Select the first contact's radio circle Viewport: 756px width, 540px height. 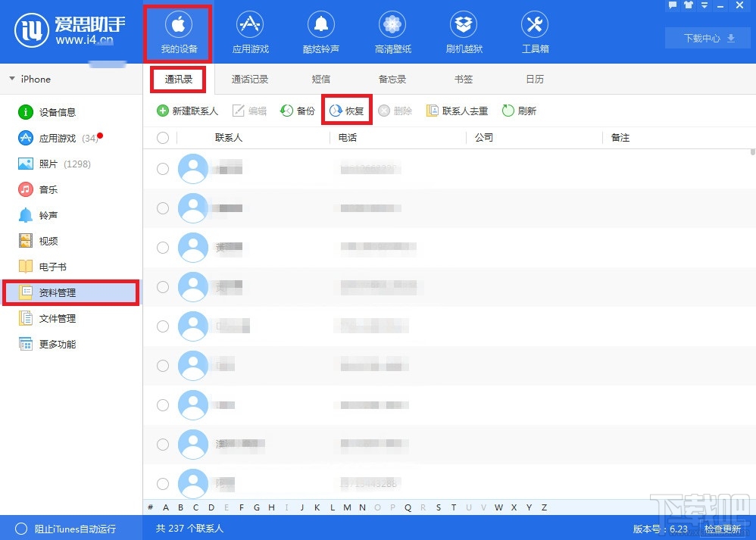(x=163, y=168)
